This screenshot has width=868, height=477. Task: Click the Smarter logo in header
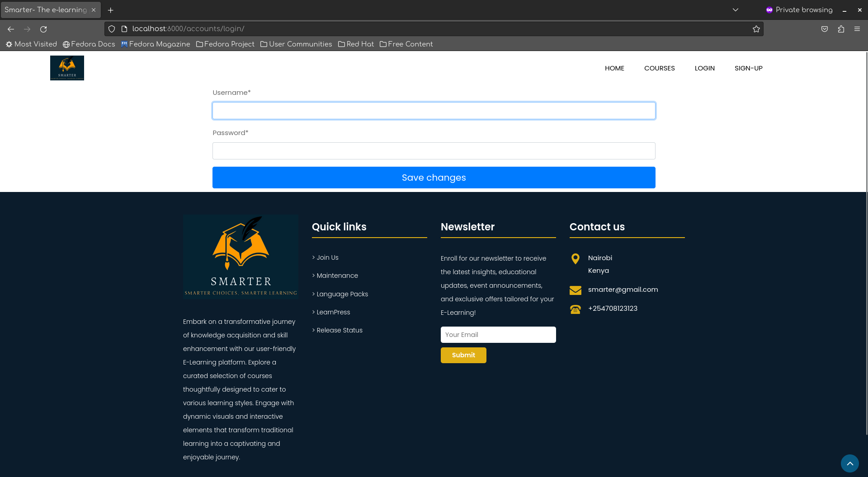67,68
